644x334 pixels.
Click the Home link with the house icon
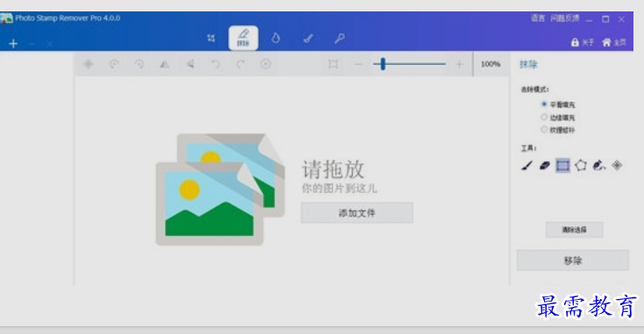pos(614,42)
